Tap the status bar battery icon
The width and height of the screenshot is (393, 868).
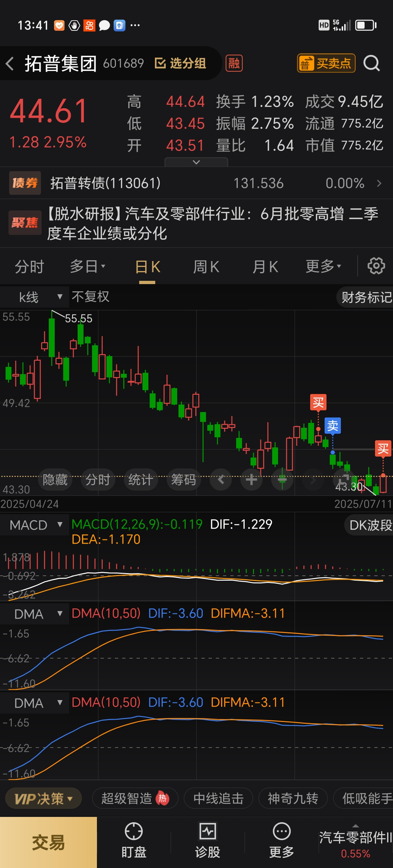pos(366,25)
